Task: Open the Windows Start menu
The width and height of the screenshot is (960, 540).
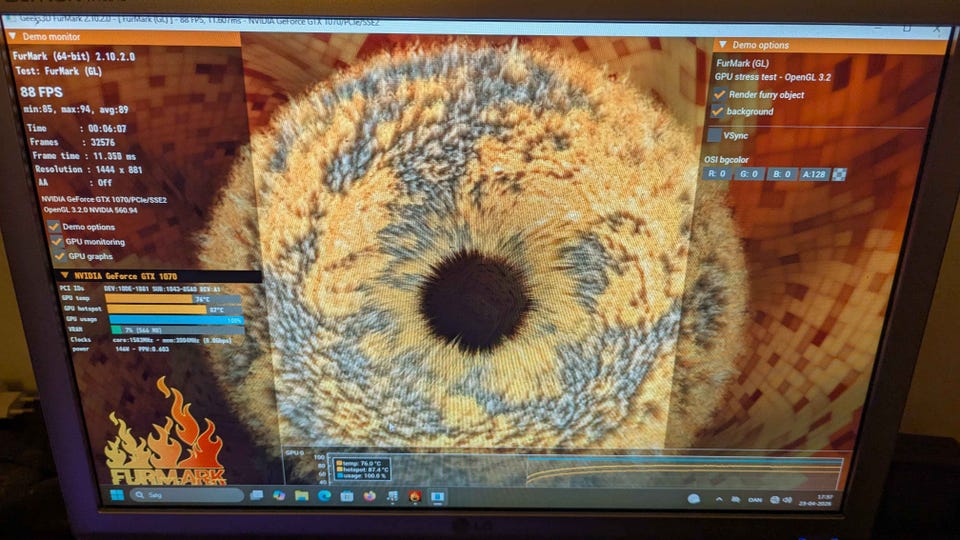Action: (x=117, y=494)
